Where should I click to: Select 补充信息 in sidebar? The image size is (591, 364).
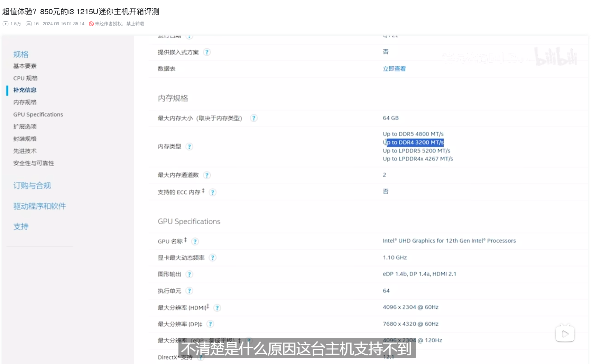pos(25,90)
